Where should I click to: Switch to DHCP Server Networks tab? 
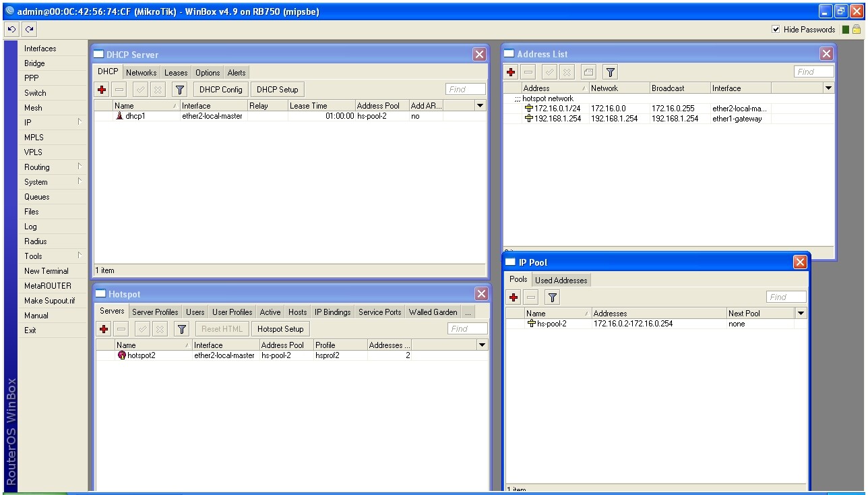(142, 73)
